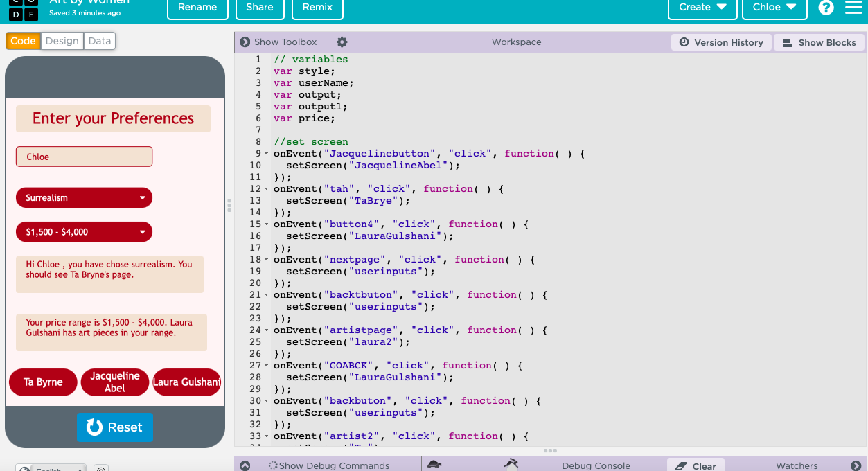Click the turtle slow-speed icon

(434, 465)
